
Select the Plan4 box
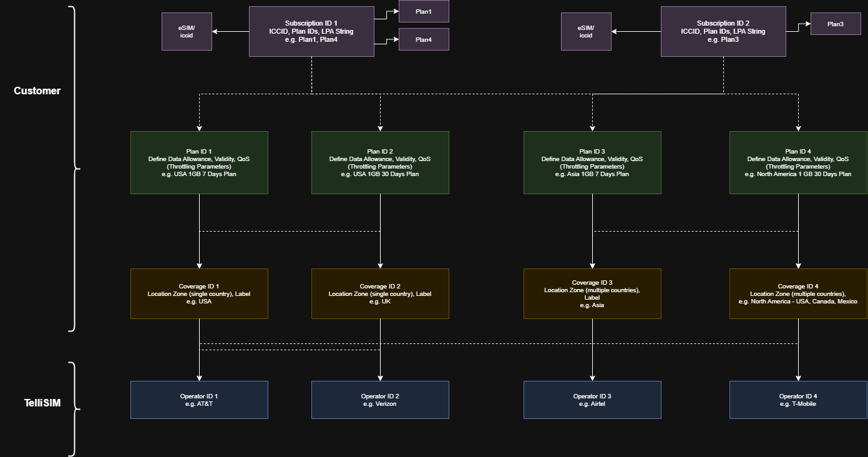424,39
